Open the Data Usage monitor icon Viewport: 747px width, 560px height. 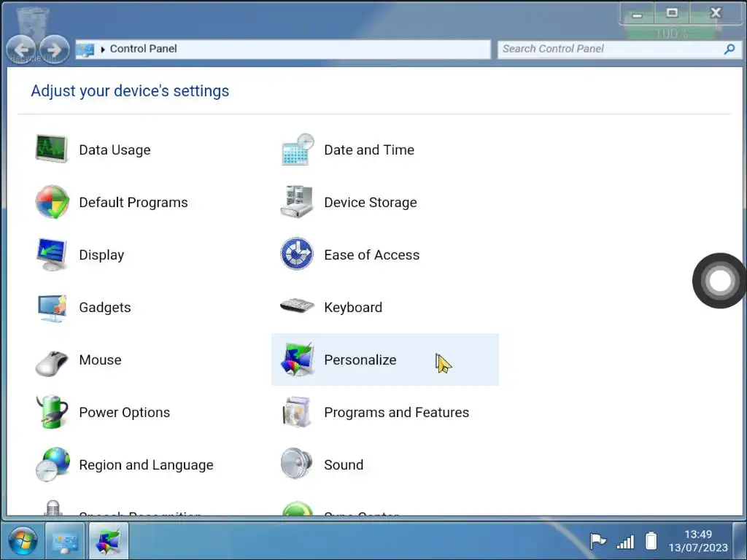pos(52,149)
